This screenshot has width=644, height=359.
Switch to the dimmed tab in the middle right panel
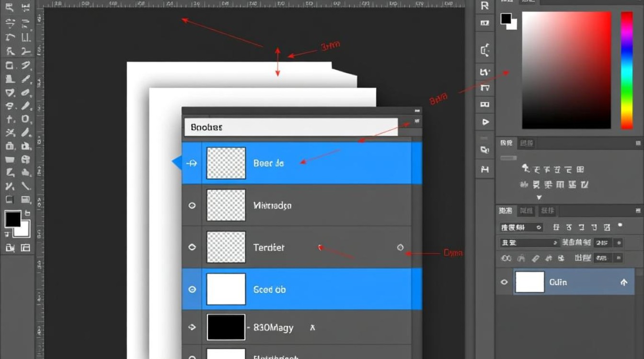coord(527,143)
